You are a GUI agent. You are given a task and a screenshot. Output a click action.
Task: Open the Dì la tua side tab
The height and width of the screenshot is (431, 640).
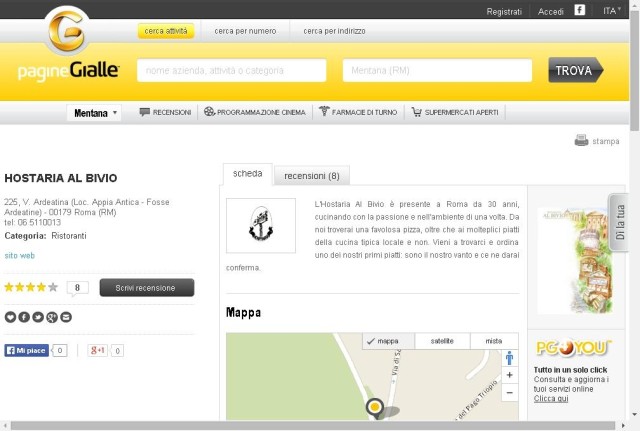click(619, 222)
